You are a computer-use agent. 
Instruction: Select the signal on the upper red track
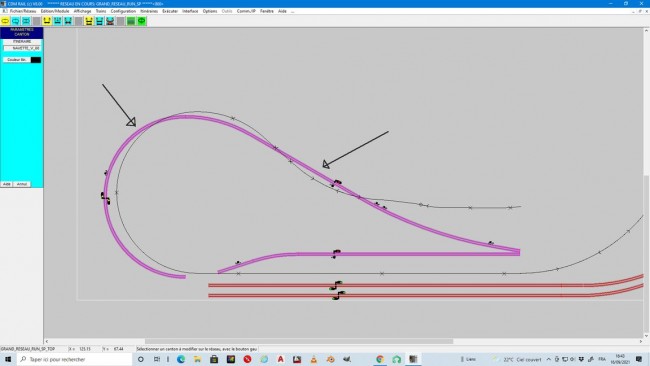click(336, 285)
